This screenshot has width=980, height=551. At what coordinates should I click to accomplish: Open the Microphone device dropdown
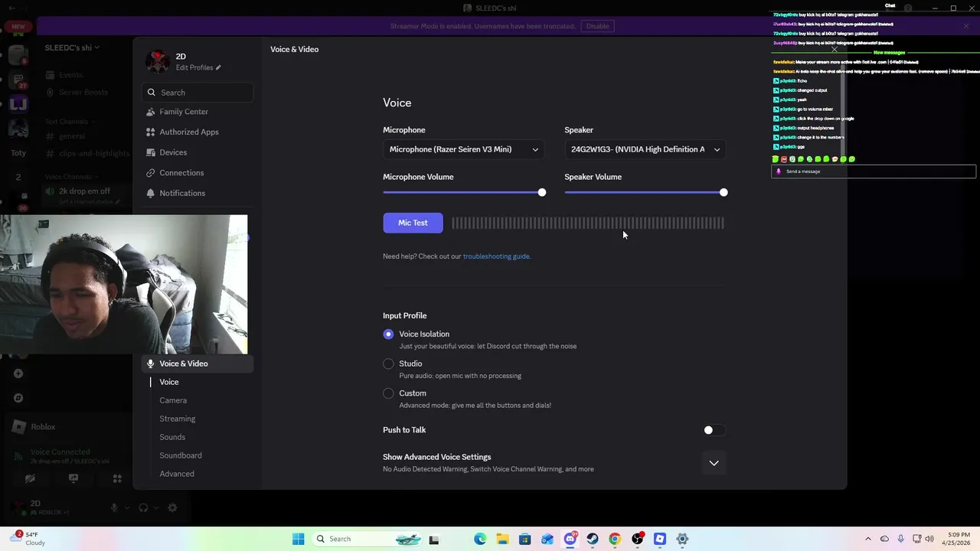[x=463, y=149]
